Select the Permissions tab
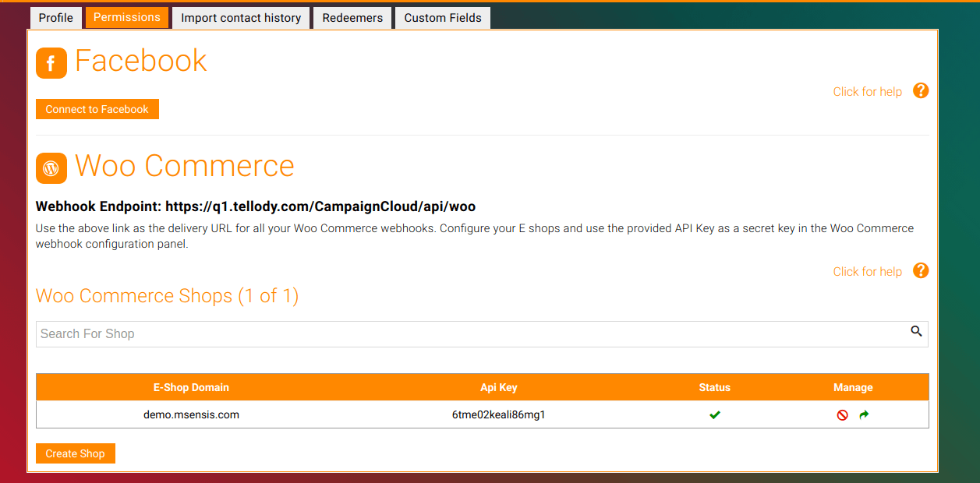The height and width of the screenshot is (483, 980). [127, 17]
